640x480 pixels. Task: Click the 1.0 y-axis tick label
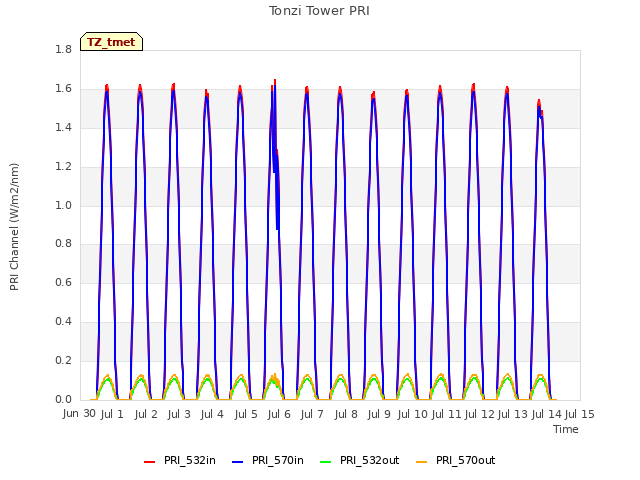(63, 205)
